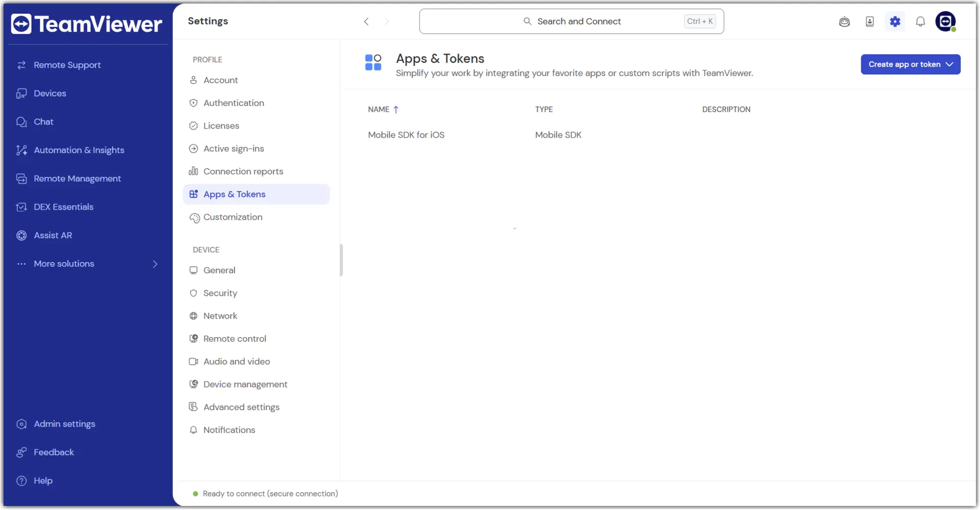Open the contacts book icon in header
This screenshot has width=980, height=510.
pyautogui.click(x=870, y=21)
